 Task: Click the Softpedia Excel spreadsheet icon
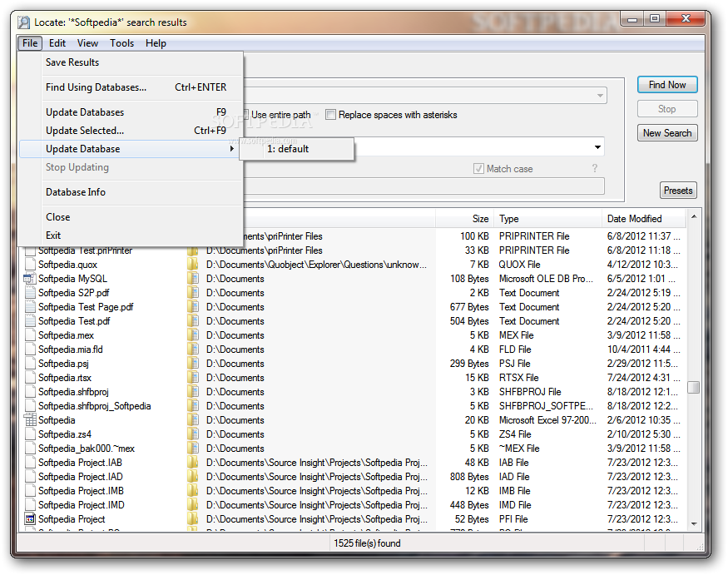pyautogui.click(x=30, y=420)
